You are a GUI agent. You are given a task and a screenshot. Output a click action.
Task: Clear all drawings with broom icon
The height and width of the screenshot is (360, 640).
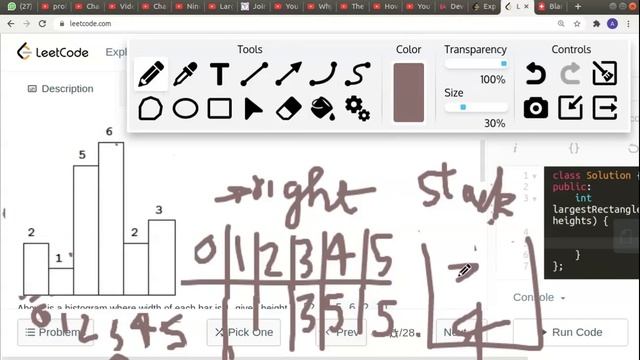604,73
